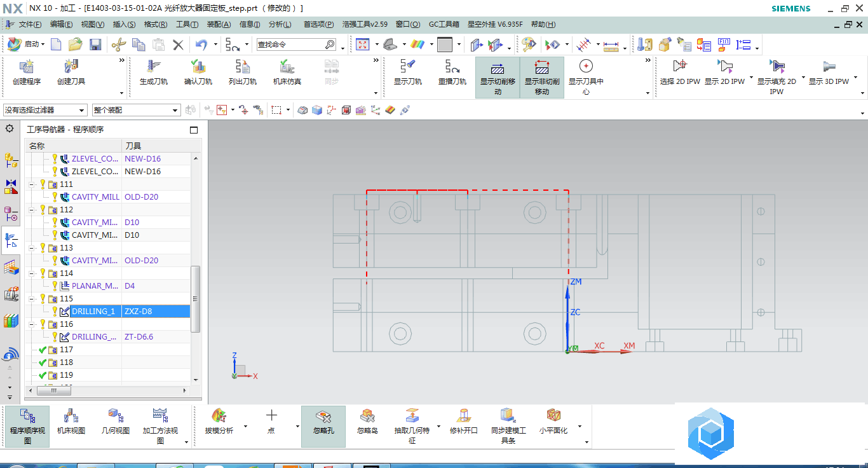Switch to 加工方法视图 (Machining Method View)

160,426
